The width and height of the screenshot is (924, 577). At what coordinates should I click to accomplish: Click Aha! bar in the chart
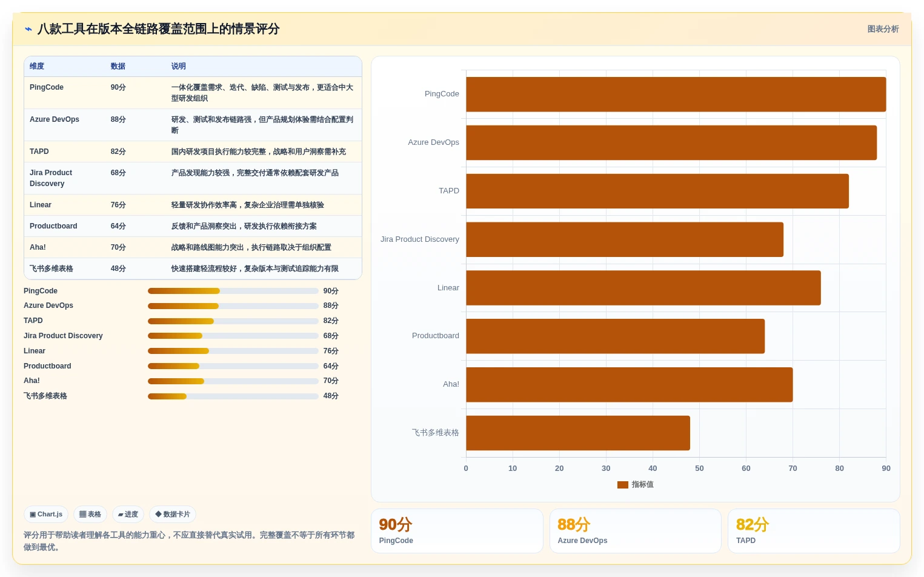click(x=630, y=384)
